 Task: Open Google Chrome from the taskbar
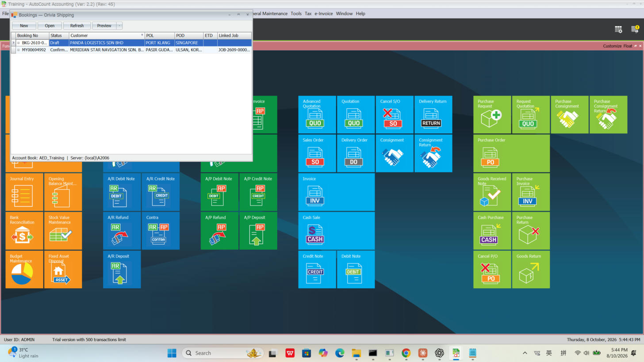pos(406,353)
